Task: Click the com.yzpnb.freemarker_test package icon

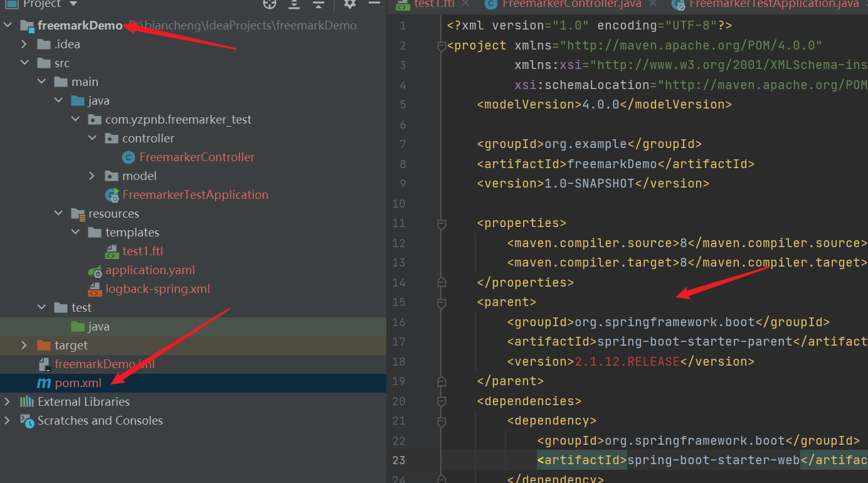Action: tap(95, 120)
